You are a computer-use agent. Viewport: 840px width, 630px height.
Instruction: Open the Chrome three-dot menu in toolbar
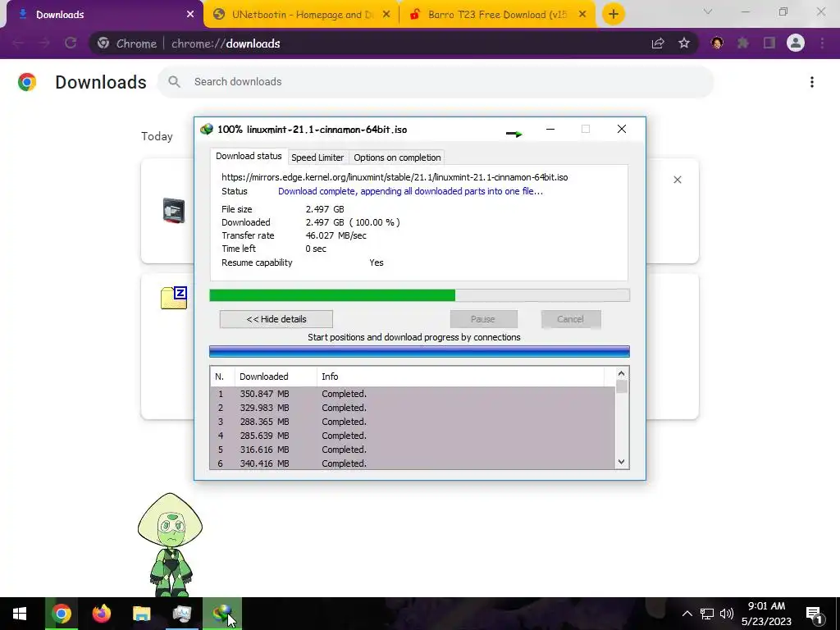pos(822,43)
